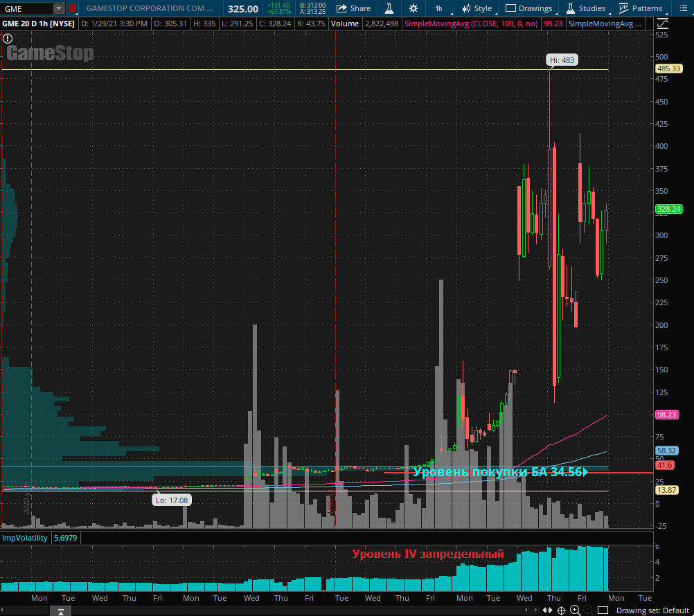Toggle the ImpVolatility study in the lower panel
This screenshot has width=694, height=616.
pyautogui.click(x=24, y=537)
